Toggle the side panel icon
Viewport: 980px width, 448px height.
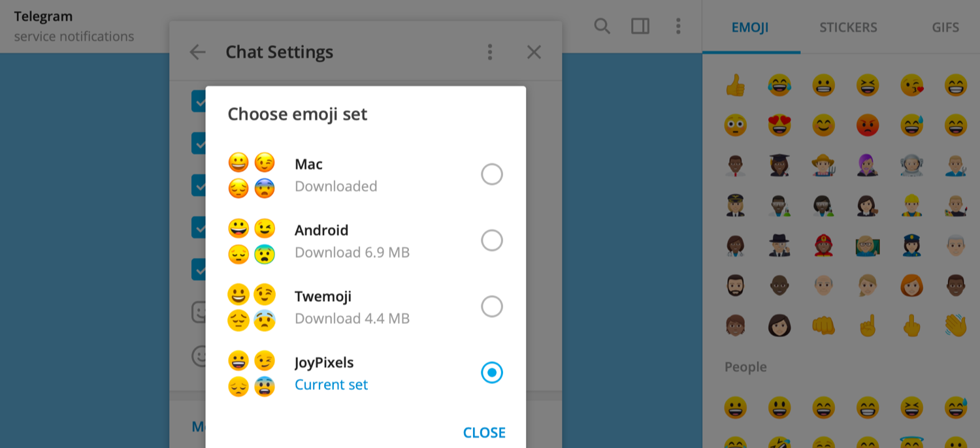click(x=640, y=26)
